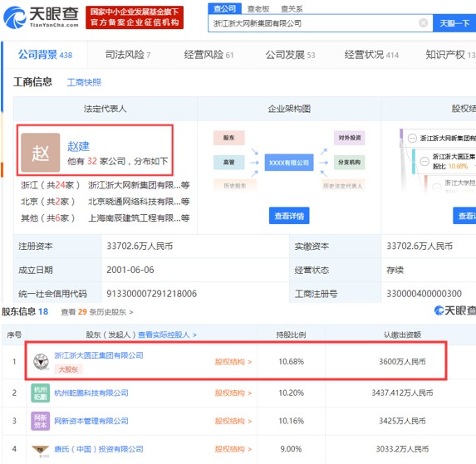Open the 公司背景 438 tab
This screenshot has height=464, width=476.
coord(45,55)
